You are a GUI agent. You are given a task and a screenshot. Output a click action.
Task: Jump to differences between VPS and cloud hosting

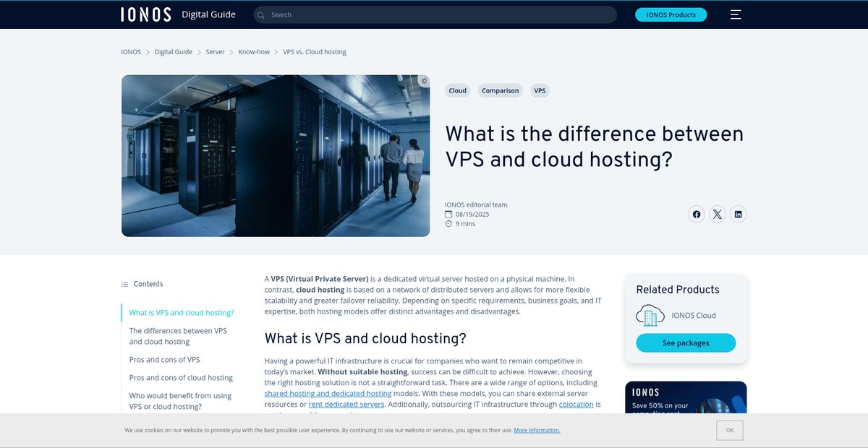[x=178, y=336]
